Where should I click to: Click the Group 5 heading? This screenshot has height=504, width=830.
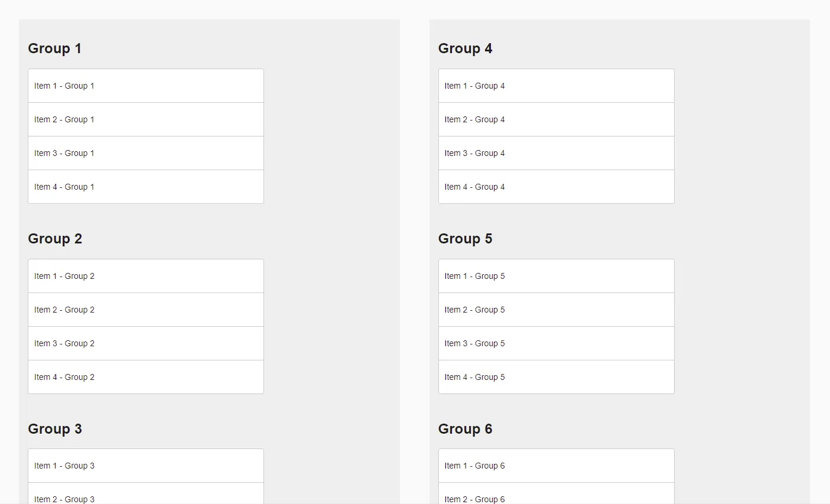point(465,239)
